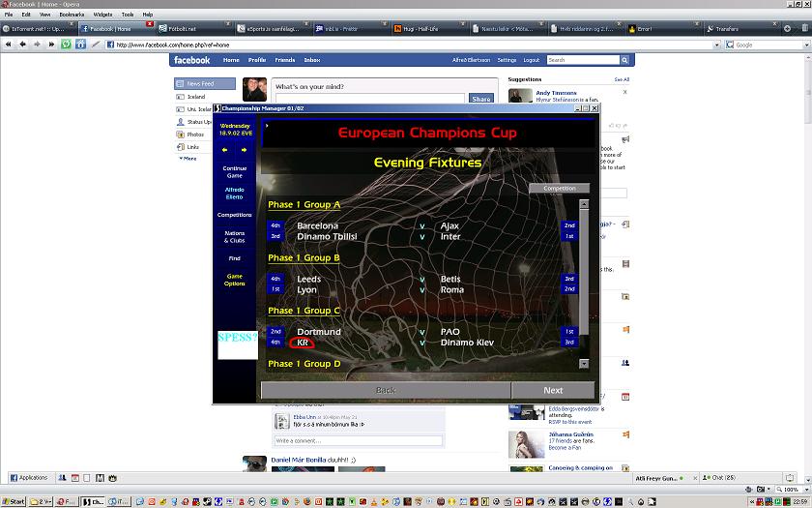Viewport: 812px width, 508px height.
Task: Click Opera wand (pen) icon
Action: point(96,45)
